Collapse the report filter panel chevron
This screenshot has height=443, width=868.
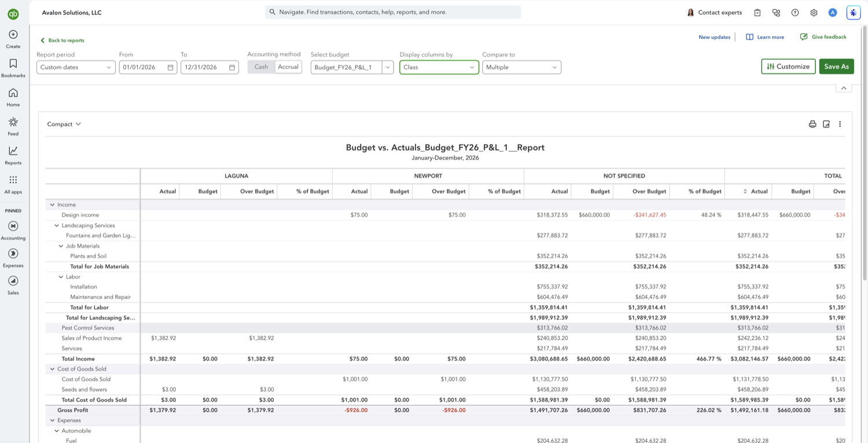[844, 88]
